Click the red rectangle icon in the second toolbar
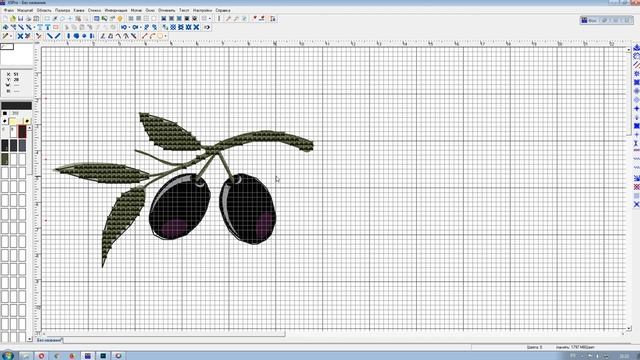Viewport: 640px width, 360px height. (56, 27)
